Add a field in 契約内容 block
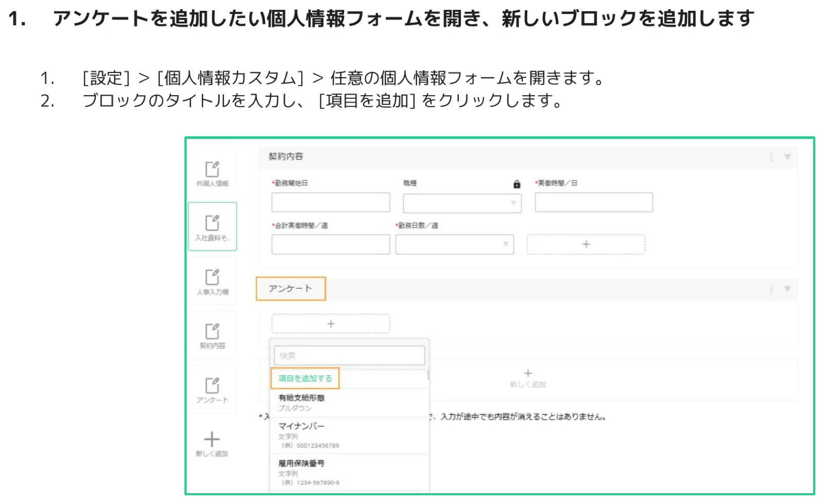Viewport: 824px width, 504px height. click(x=586, y=244)
